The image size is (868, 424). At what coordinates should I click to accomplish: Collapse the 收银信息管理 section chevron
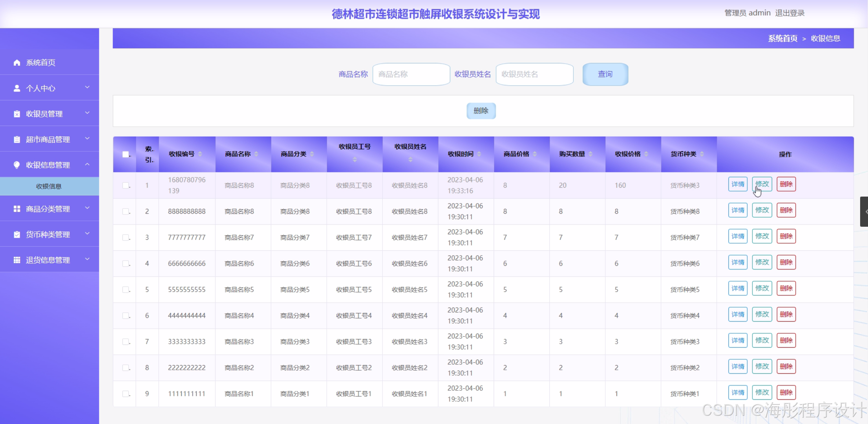[87, 165]
